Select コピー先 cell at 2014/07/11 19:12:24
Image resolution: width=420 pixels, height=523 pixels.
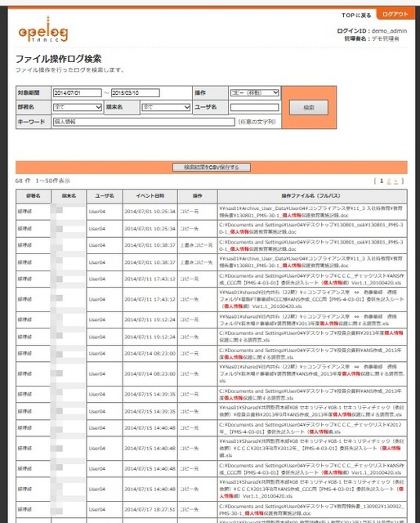(198, 337)
